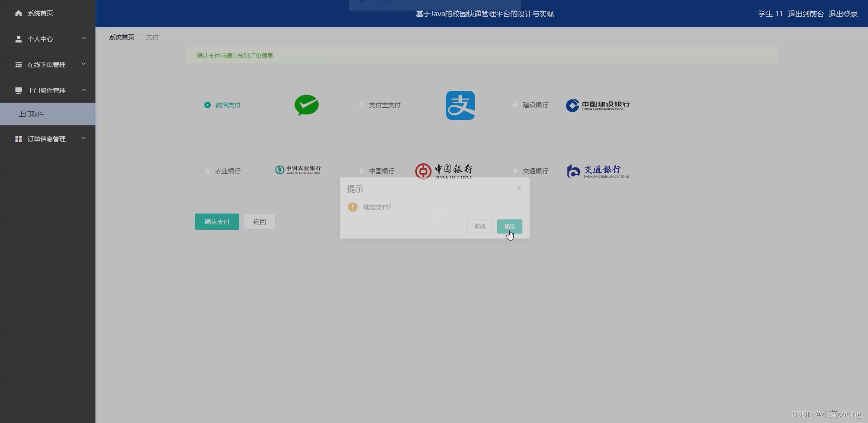Click the 退出登录 link

(x=843, y=14)
